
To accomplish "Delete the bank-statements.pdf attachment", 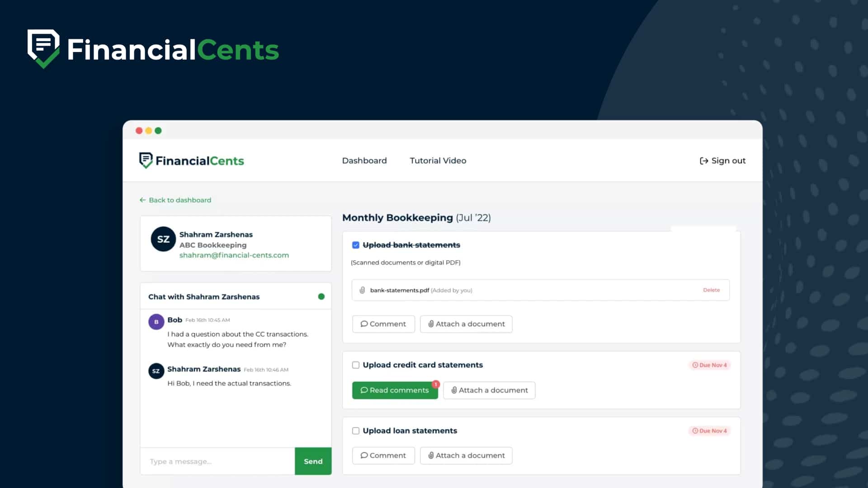I will [711, 290].
